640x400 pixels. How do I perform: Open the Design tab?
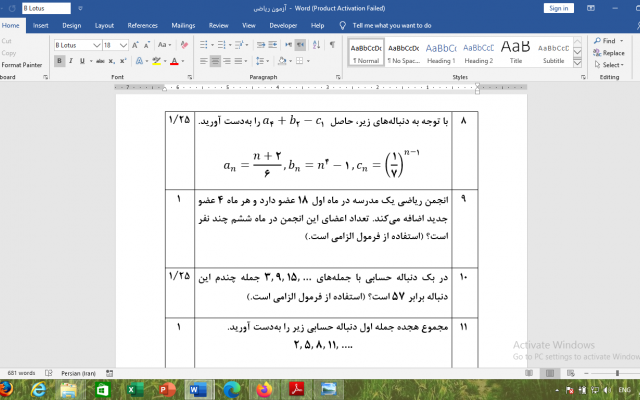pos(71,25)
